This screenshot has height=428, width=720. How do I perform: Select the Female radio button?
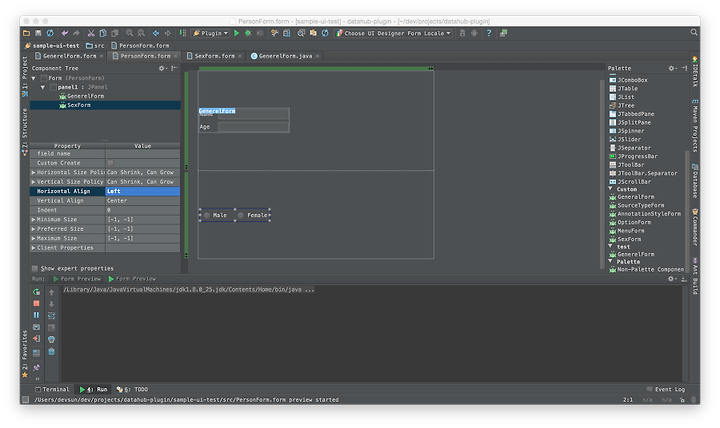click(241, 215)
